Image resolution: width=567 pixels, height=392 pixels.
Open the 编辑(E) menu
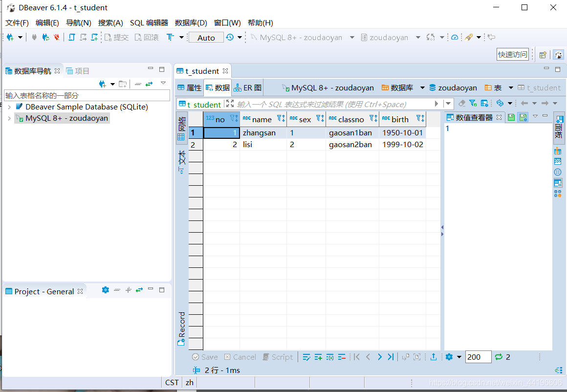47,23
